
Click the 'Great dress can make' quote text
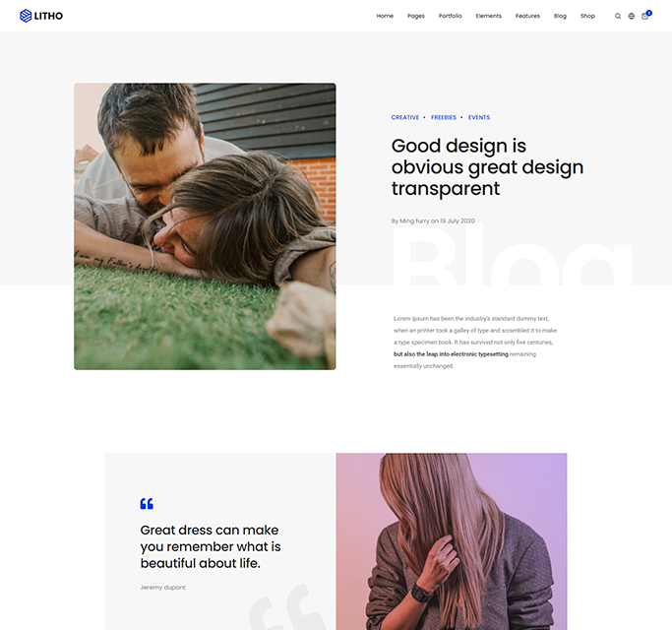pos(210,546)
